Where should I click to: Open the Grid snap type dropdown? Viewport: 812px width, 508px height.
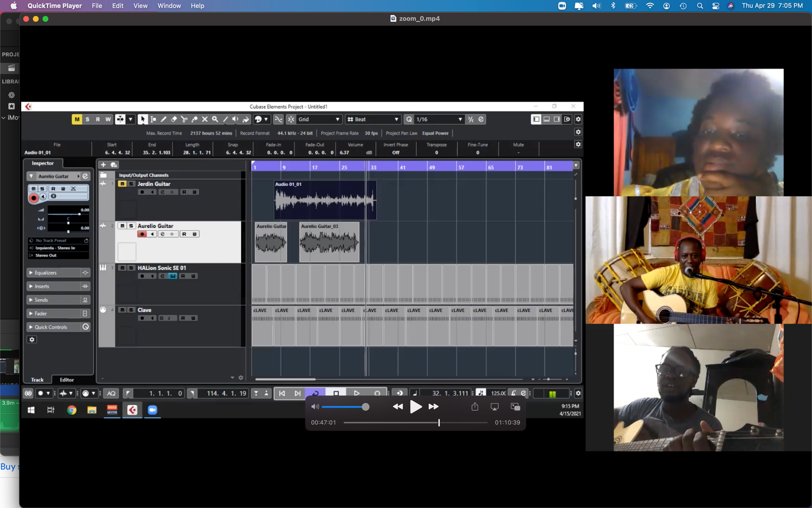click(319, 119)
